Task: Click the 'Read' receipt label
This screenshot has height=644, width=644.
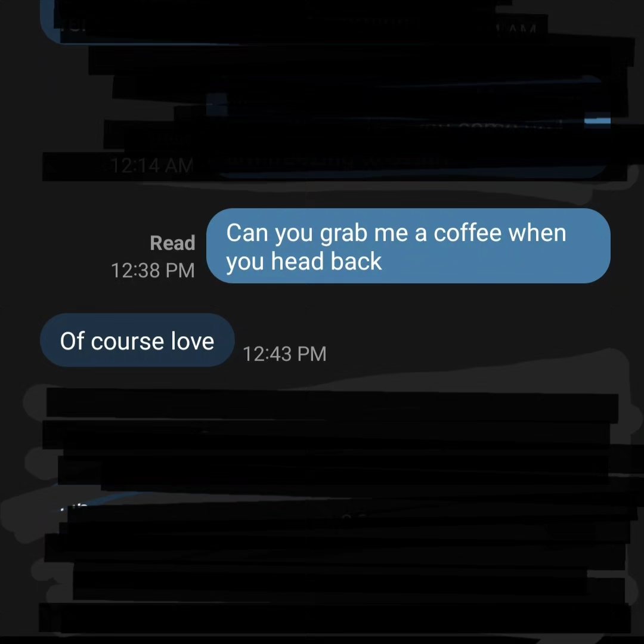Action: point(172,243)
